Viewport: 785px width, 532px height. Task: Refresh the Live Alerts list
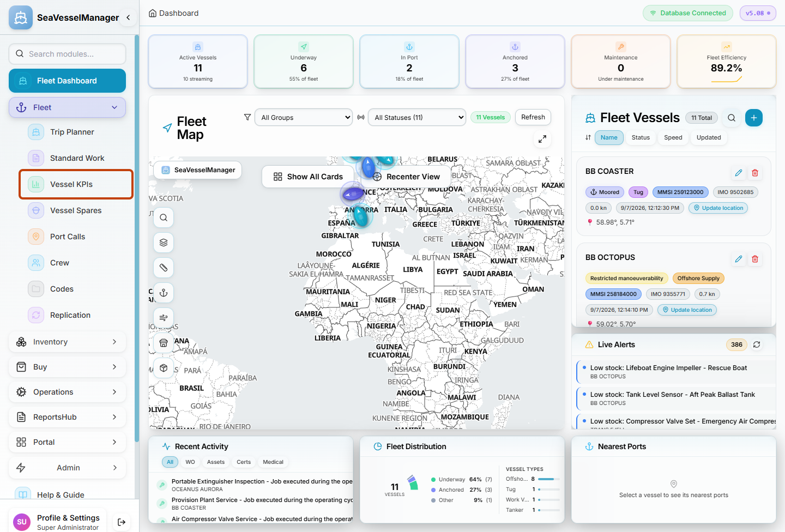click(757, 344)
